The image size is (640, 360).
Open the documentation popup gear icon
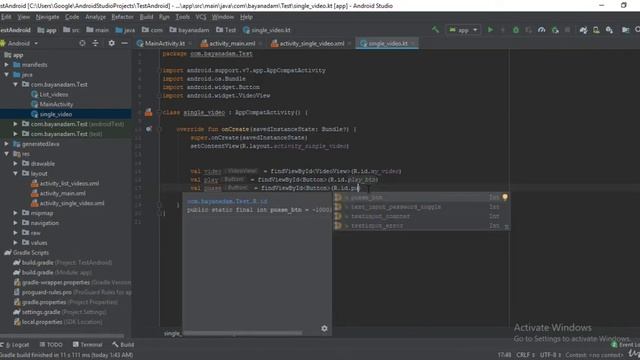(324, 328)
